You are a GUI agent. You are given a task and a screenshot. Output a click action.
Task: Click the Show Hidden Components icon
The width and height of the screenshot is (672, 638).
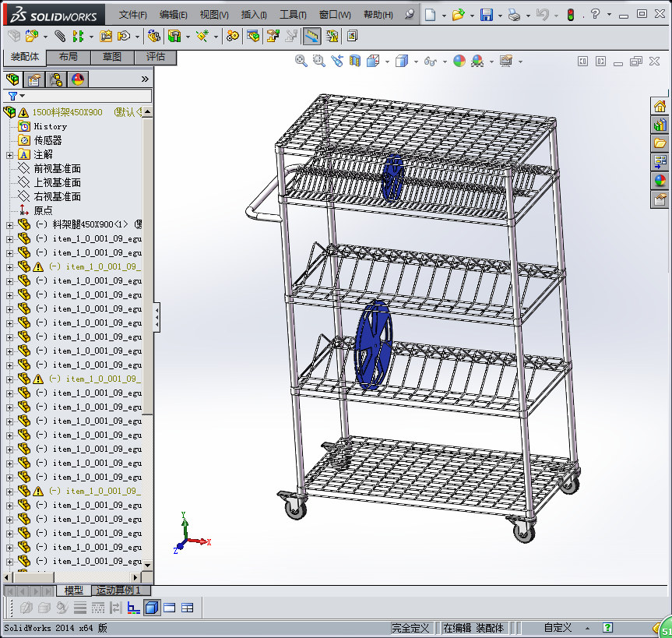[x=154, y=36]
